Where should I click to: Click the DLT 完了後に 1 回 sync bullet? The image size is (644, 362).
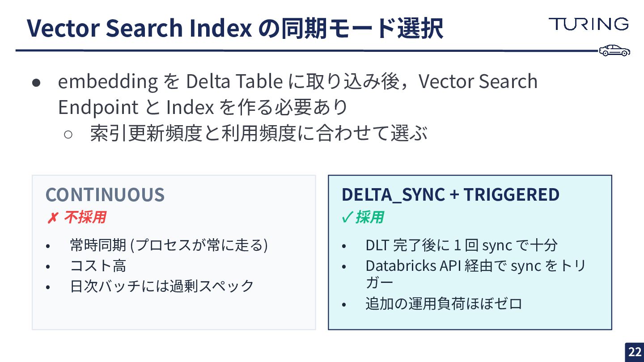[462, 245]
